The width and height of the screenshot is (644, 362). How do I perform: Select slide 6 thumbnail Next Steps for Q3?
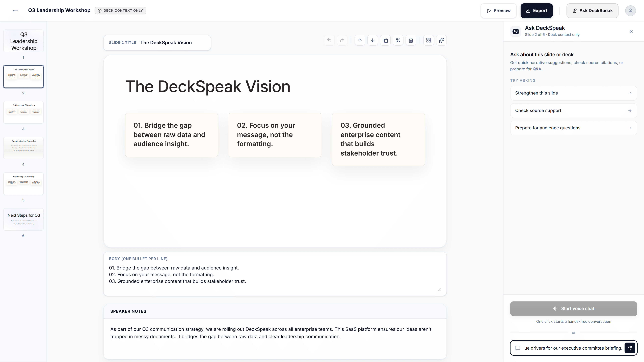tap(23, 219)
